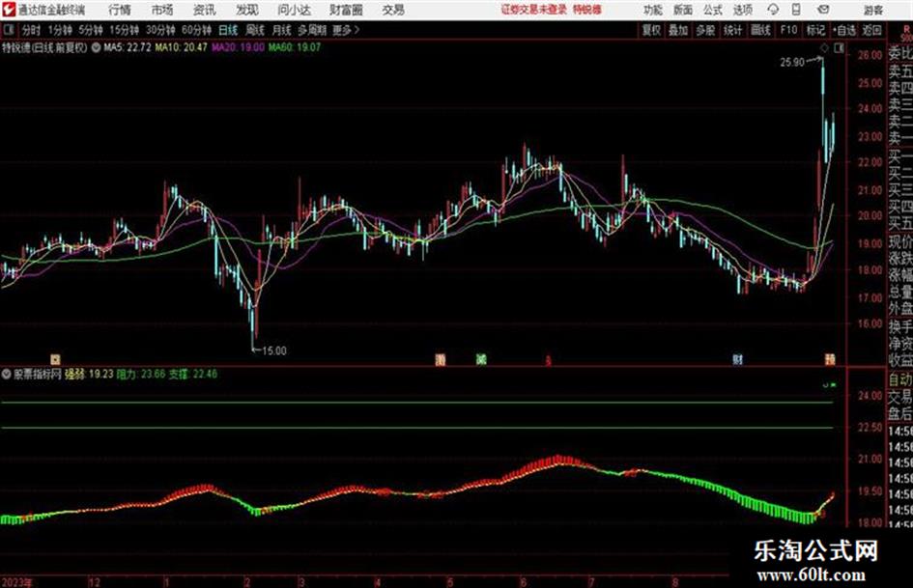Click the 12 month label on time axis
913x588 pixels.
click(95, 582)
